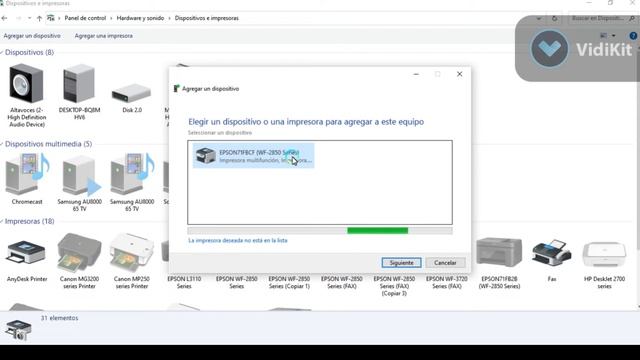Click the Dispositivos e impresoras breadcrumb

(x=207, y=18)
